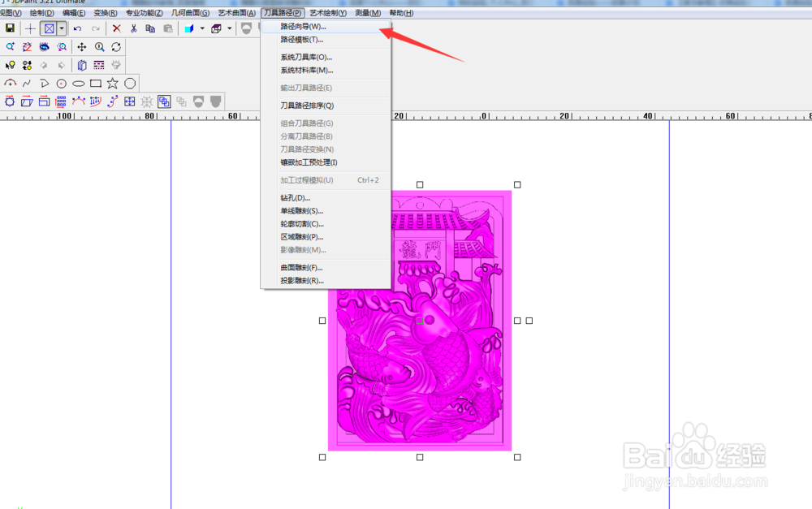Choose 区域雕刻(P)... menu entry
This screenshot has height=509, width=812.
326,236
